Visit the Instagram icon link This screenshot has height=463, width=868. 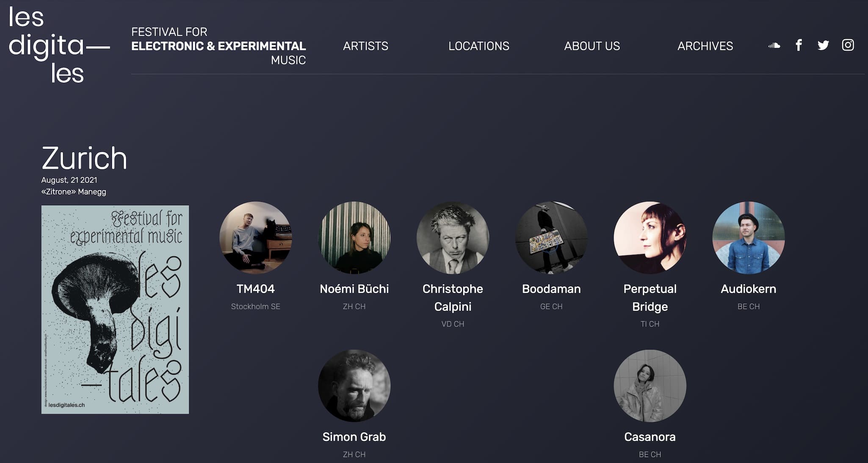[848, 45]
